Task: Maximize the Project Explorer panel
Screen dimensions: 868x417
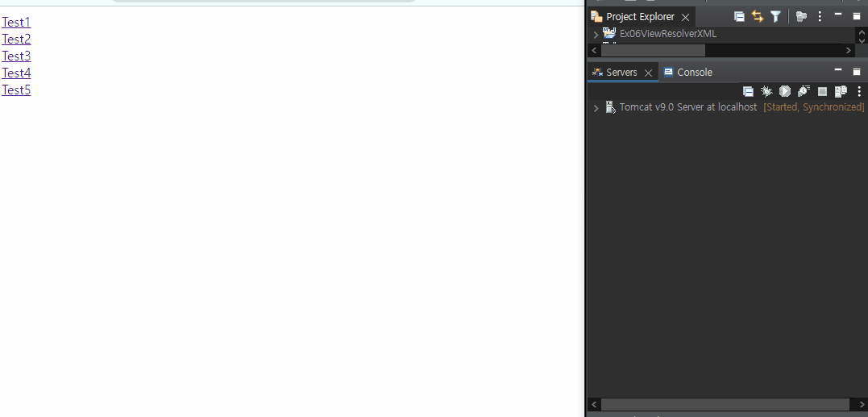Action: (x=857, y=16)
